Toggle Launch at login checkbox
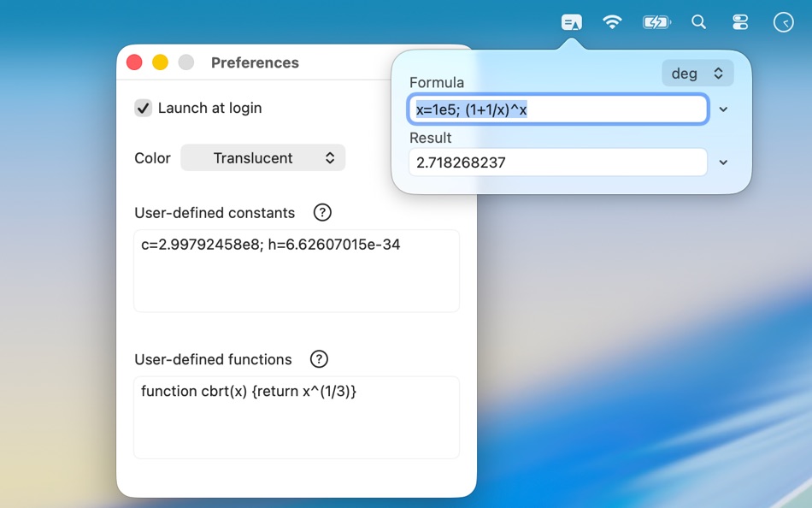Screen dimensions: 812x508 tap(143, 108)
